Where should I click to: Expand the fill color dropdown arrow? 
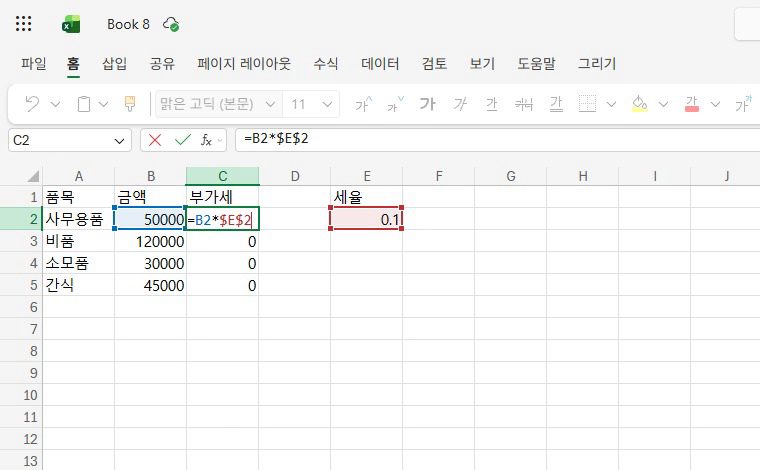tap(663, 104)
